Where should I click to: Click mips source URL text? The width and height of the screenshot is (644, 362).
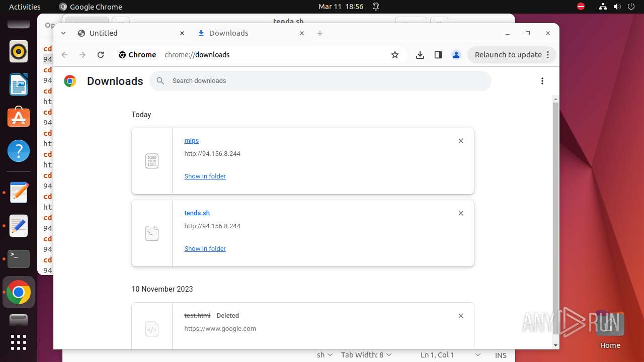(x=212, y=154)
